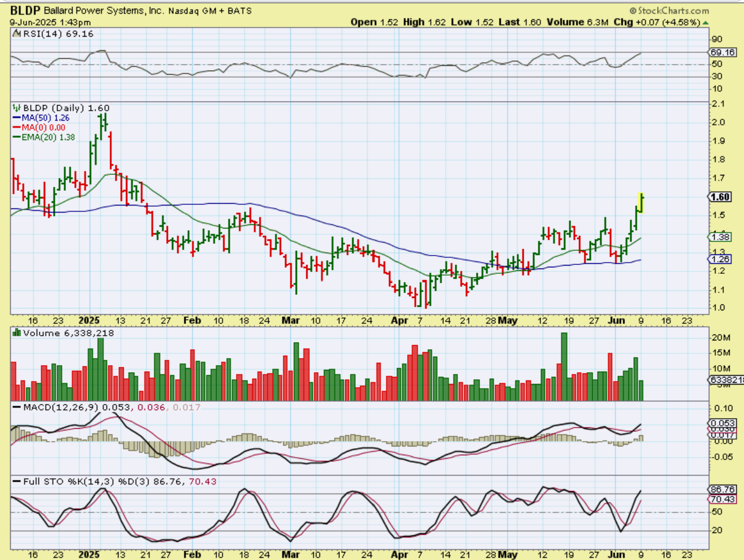Click the green up arrow beside Chg
The width and height of the screenshot is (744, 560).
pyautogui.click(x=705, y=22)
